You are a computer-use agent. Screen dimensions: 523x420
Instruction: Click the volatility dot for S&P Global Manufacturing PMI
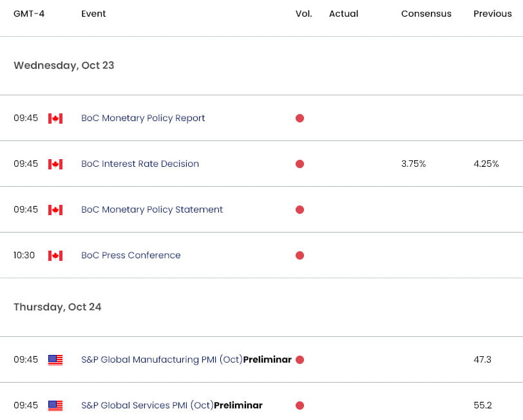click(300, 359)
